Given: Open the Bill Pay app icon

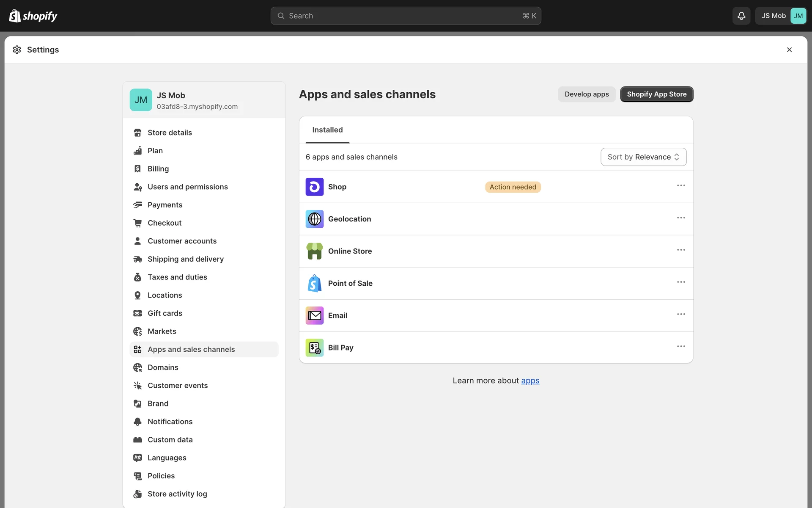Looking at the screenshot, I should click(x=314, y=348).
